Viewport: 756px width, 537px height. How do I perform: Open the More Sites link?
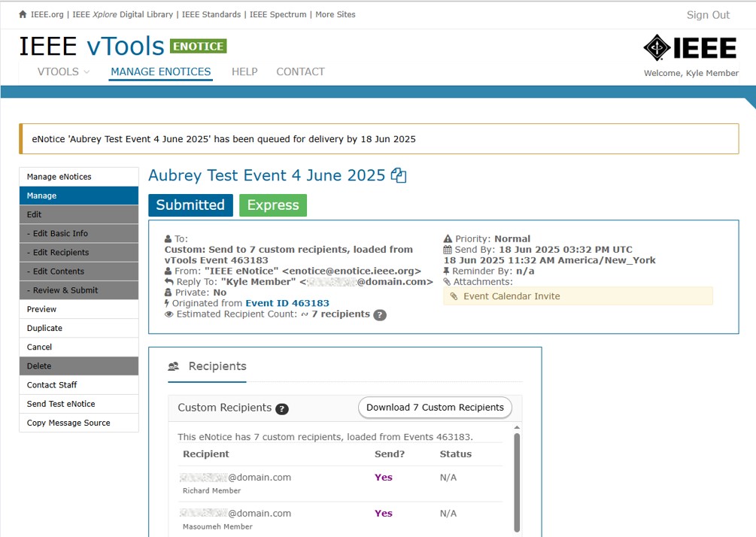click(335, 14)
